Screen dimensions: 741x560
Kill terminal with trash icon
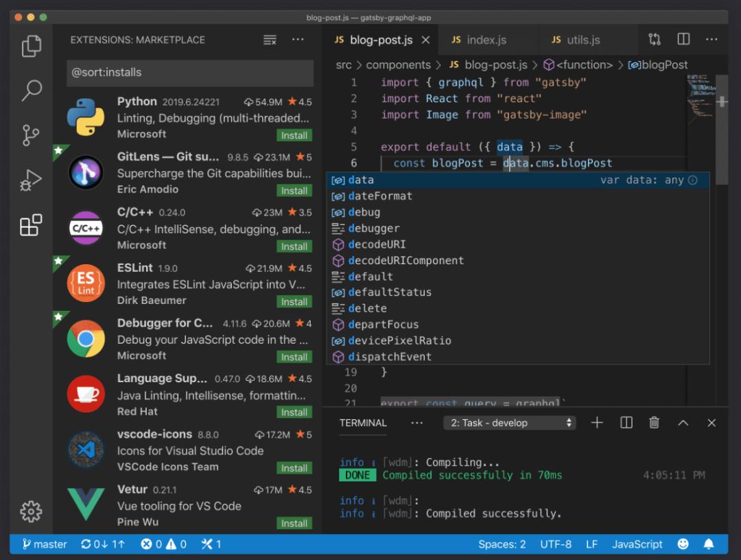point(655,423)
